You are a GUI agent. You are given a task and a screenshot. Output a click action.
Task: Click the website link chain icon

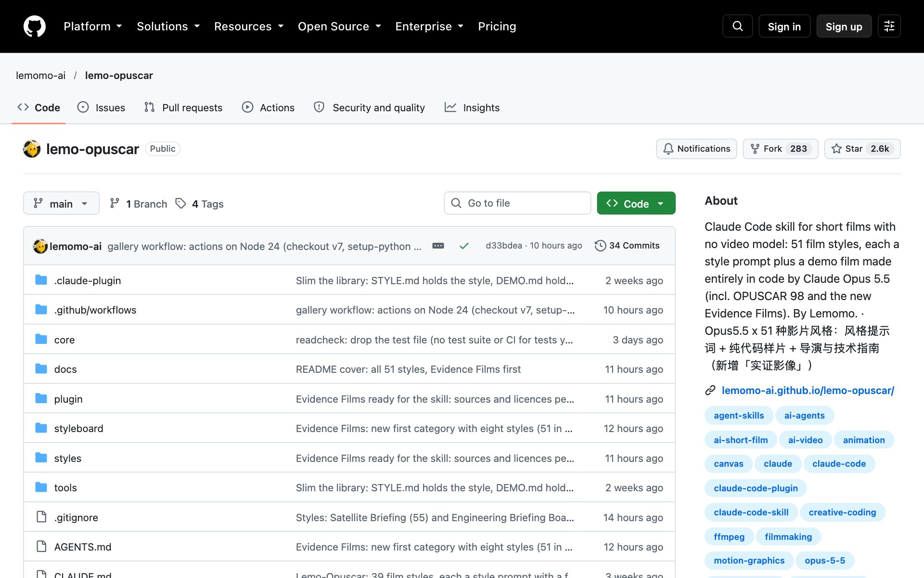[710, 390]
